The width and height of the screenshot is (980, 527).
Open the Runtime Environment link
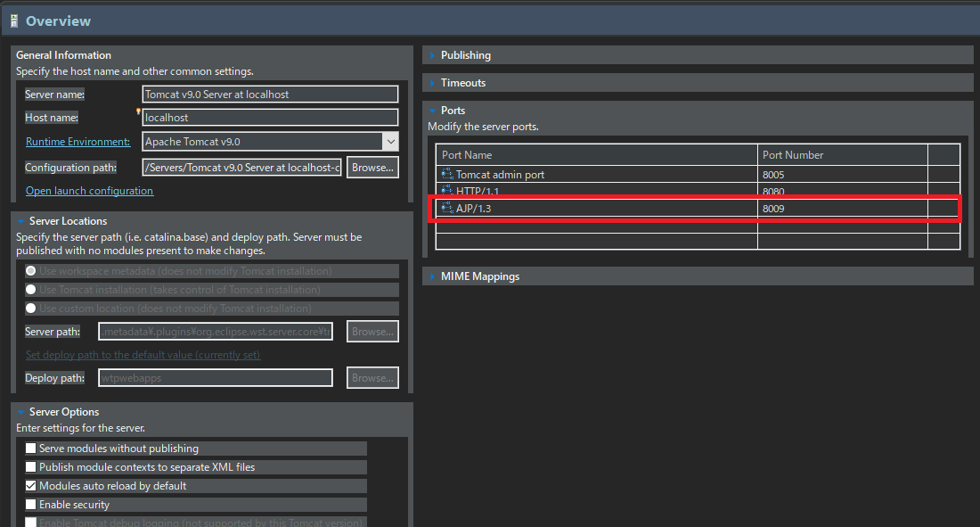point(78,142)
